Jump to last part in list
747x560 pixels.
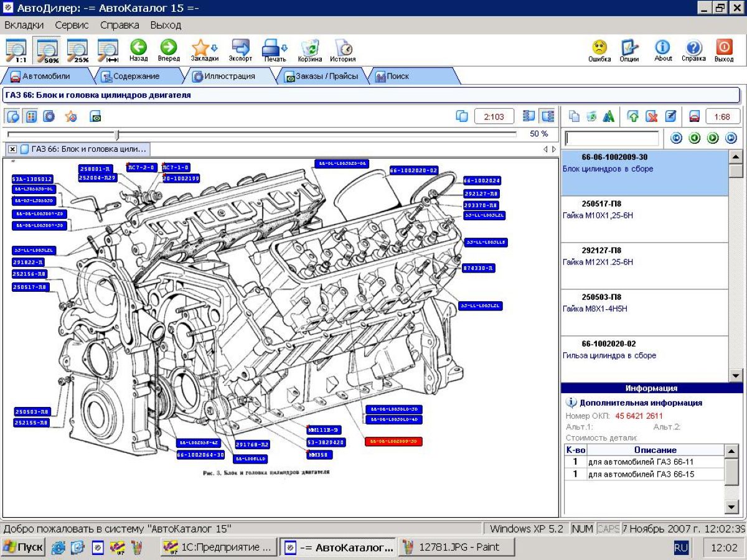point(731,138)
